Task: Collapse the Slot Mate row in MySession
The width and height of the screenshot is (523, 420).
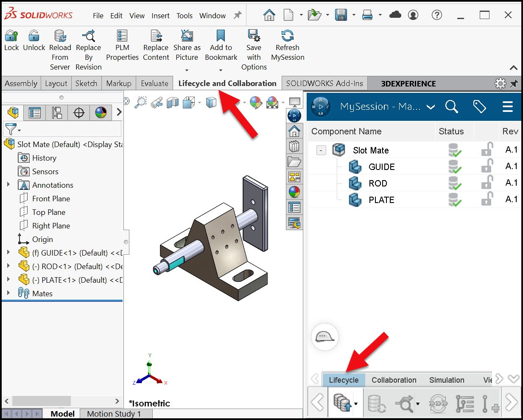Action: point(321,150)
